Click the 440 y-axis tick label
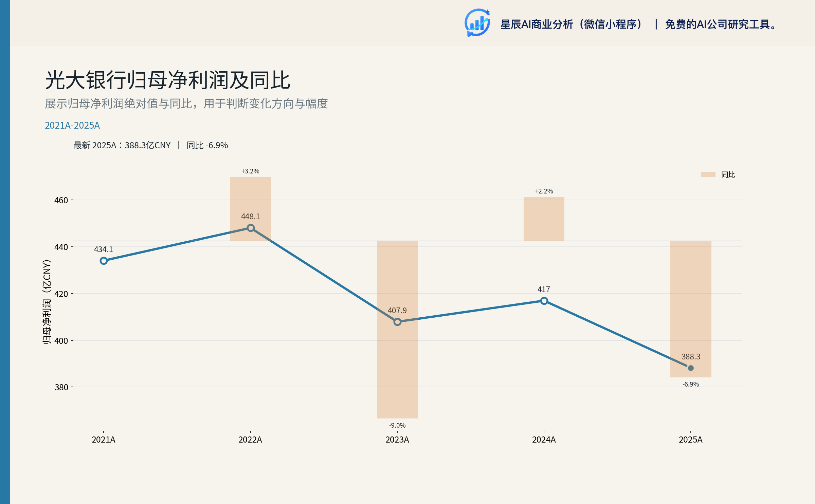815x504 pixels. (61, 247)
